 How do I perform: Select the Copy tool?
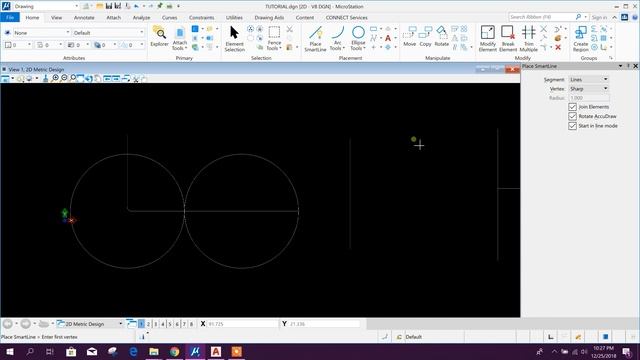tap(425, 37)
